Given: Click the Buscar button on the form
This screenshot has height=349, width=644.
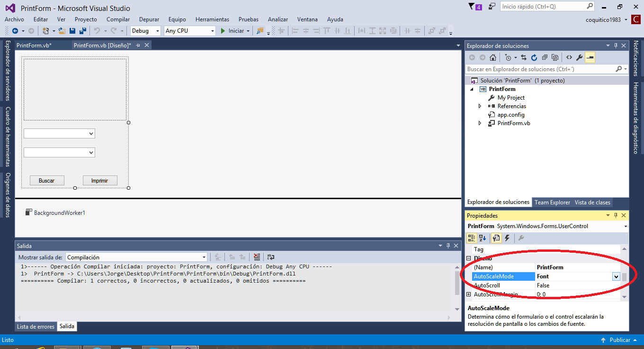Looking at the screenshot, I should (46, 180).
